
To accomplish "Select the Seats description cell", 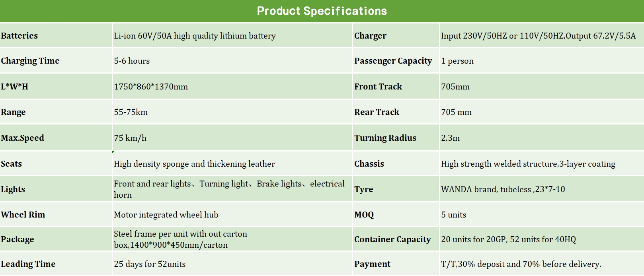I will click(x=194, y=164).
